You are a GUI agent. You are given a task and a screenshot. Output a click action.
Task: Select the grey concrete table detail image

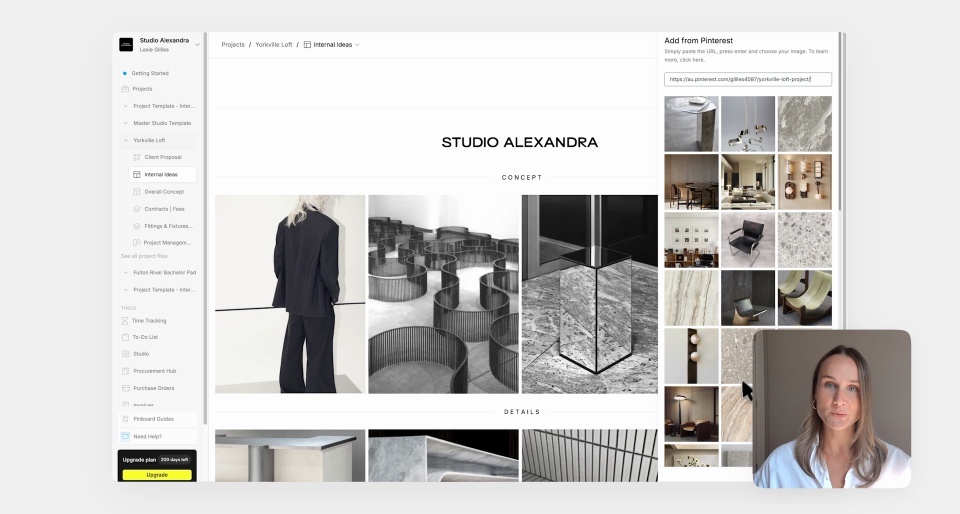(290, 455)
